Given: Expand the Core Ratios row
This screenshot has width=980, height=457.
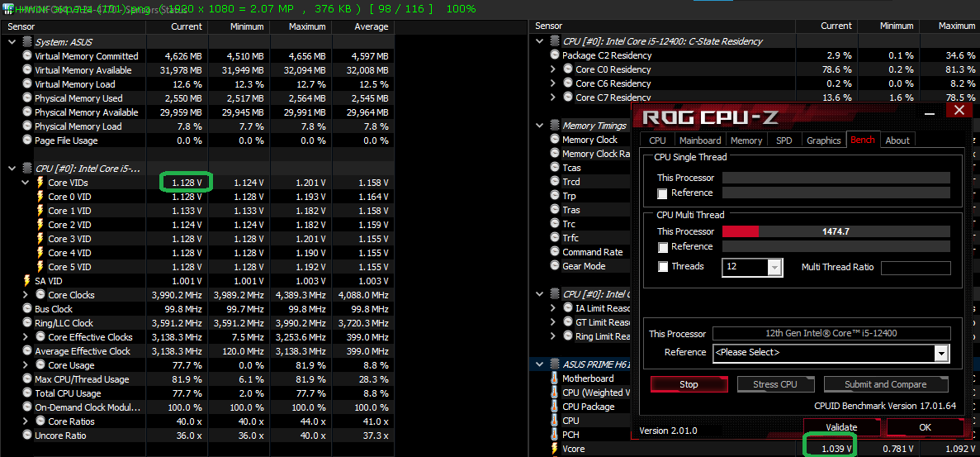Looking at the screenshot, I should (x=26, y=421).
